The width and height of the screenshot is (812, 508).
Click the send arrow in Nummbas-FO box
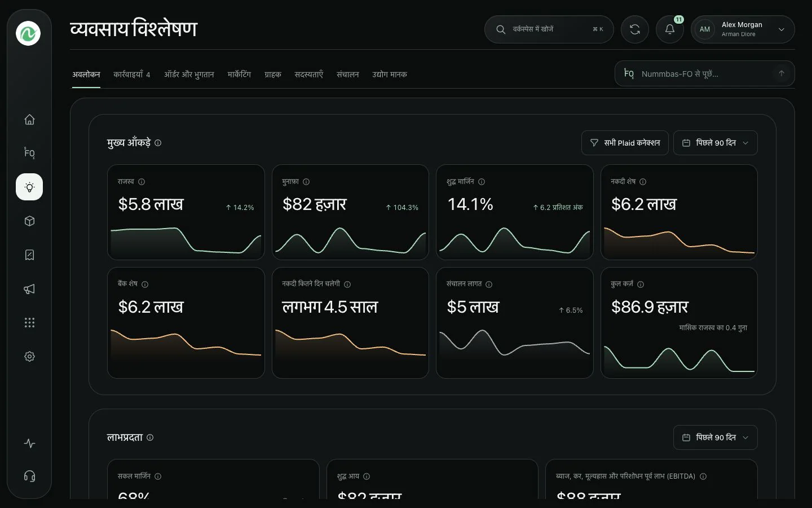(x=782, y=73)
